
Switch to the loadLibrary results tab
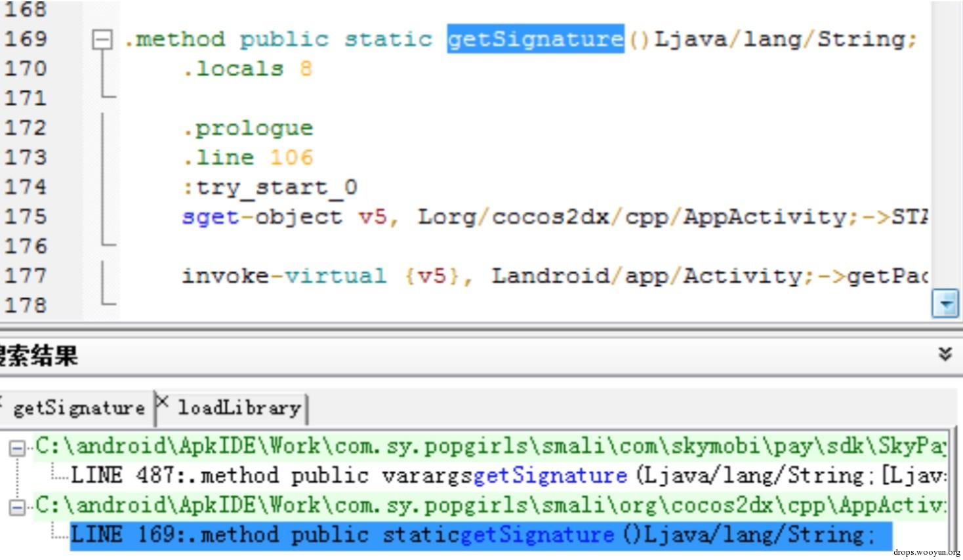[x=239, y=409]
